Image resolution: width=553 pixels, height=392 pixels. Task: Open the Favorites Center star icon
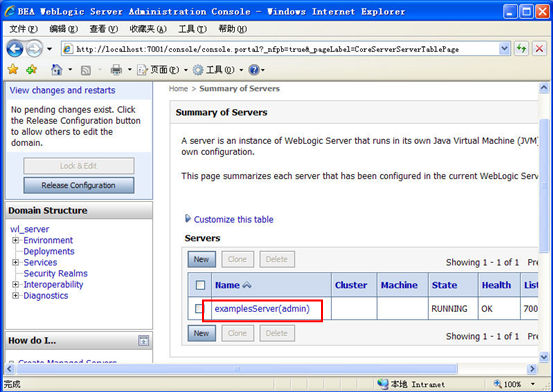coord(13,70)
